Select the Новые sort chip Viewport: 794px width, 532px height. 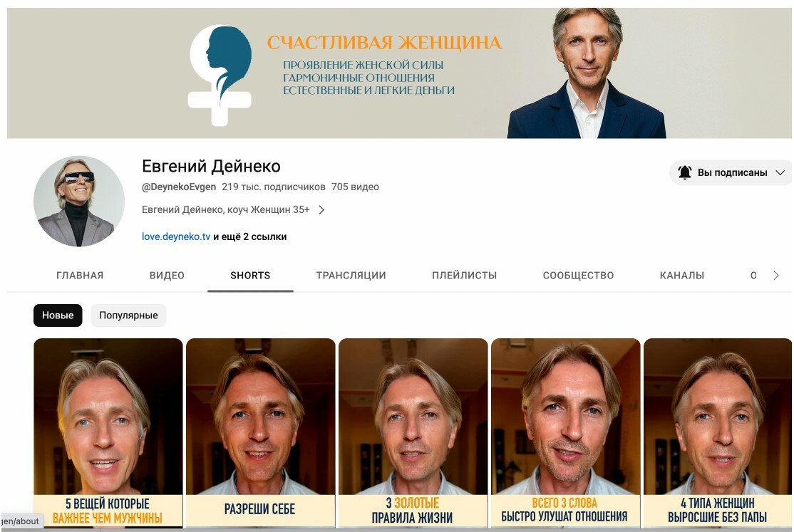pos(58,315)
